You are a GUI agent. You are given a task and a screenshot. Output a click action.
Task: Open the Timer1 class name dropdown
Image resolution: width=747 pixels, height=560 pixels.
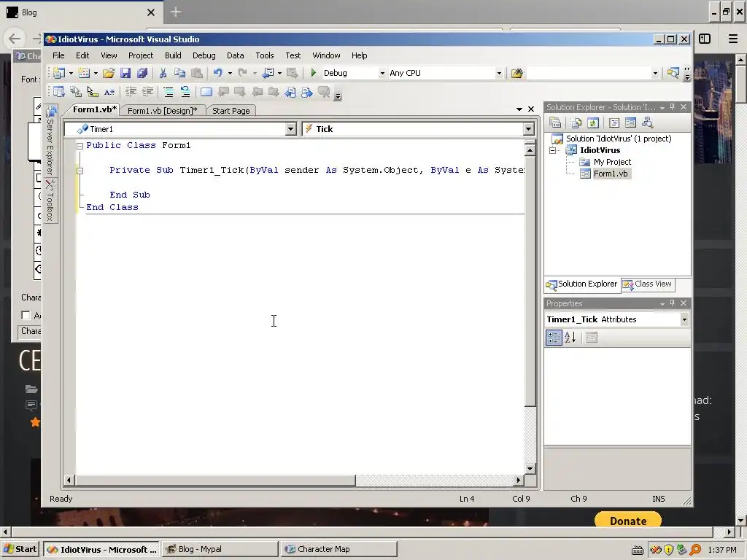290,129
